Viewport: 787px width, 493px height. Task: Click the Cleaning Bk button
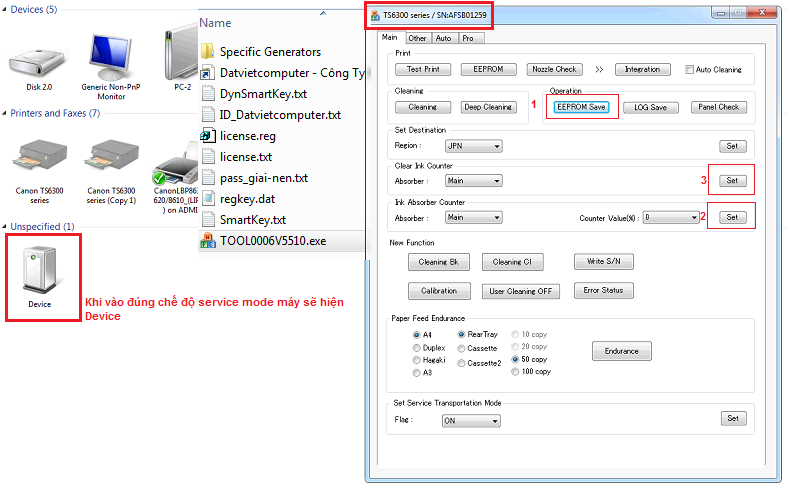tap(439, 262)
